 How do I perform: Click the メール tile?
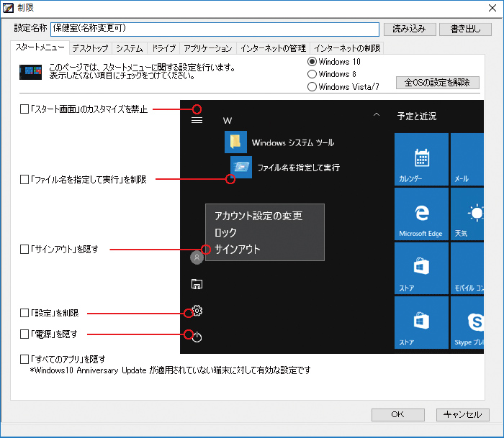(x=467, y=159)
